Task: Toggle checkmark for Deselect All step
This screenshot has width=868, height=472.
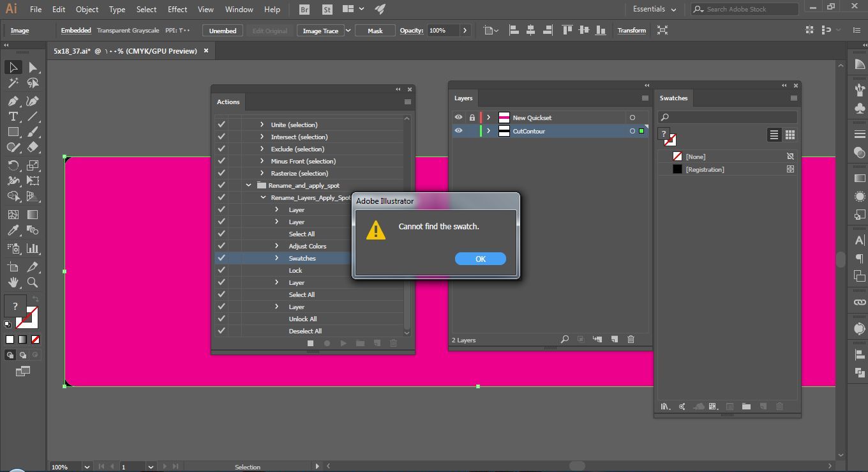Action: [221, 331]
